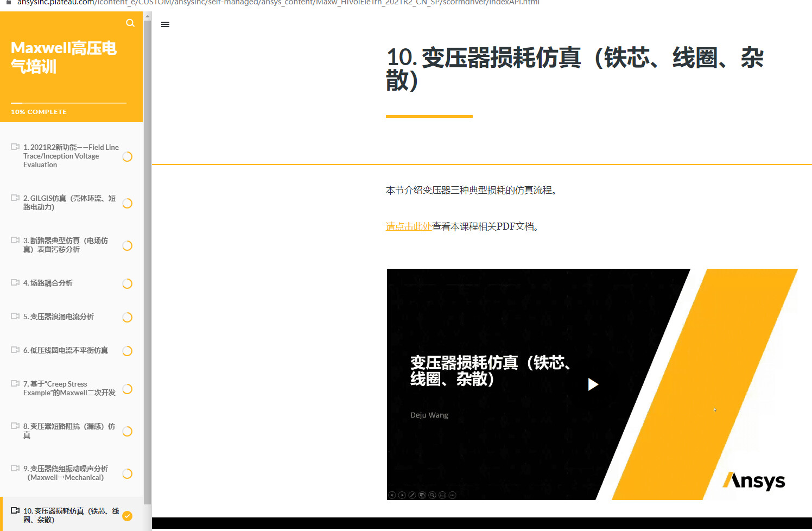Click the sidebar vertical scrollbar thumb
Image resolution: width=812 pixels, height=531 pixels.
pyautogui.click(x=148, y=263)
